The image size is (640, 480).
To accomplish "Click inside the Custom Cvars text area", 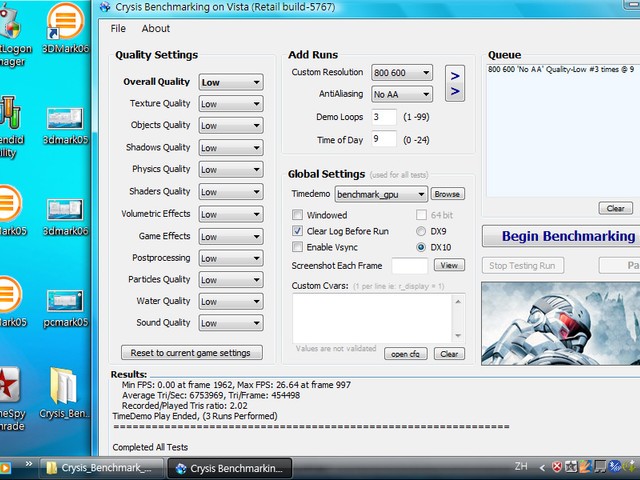I will [372, 318].
